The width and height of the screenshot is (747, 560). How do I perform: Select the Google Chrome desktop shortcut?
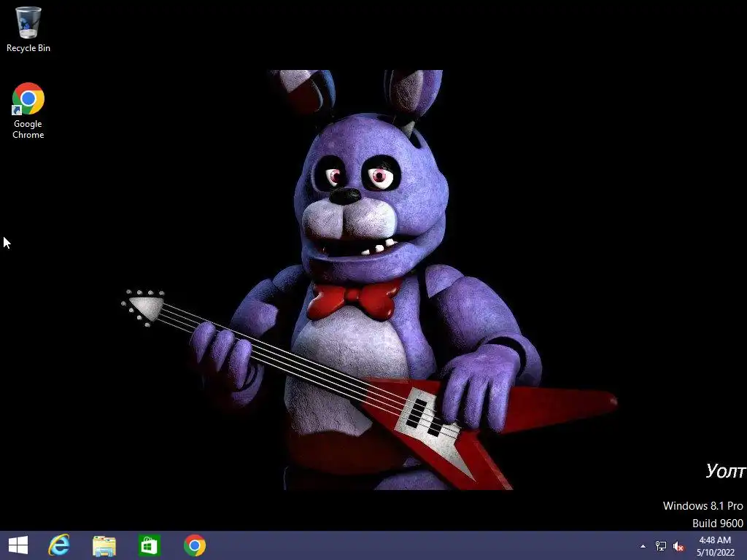[28, 111]
